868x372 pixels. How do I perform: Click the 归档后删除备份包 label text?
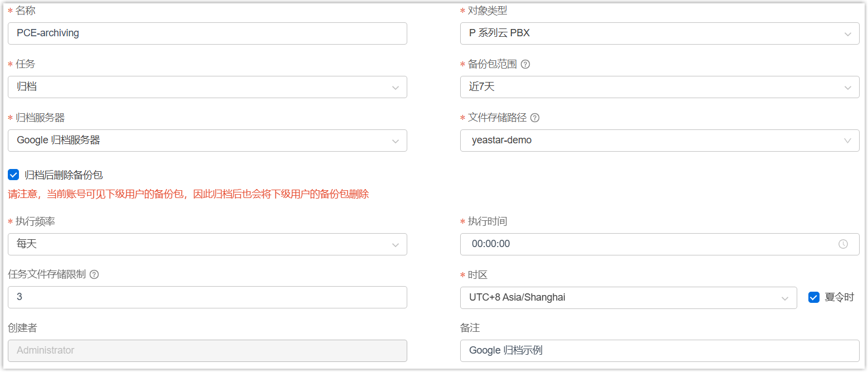64,175
